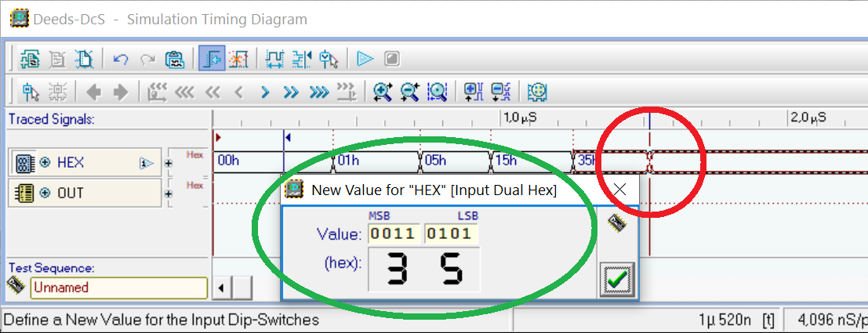Click the LSB binary value field 0101
This screenshot has height=333, width=868.
tap(451, 233)
